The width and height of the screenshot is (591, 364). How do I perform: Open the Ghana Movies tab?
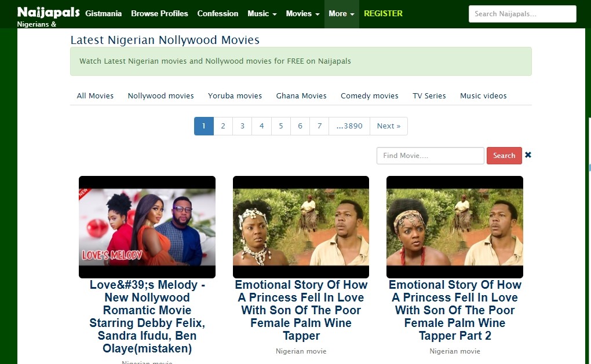pyautogui.click(x=301, y=95)
